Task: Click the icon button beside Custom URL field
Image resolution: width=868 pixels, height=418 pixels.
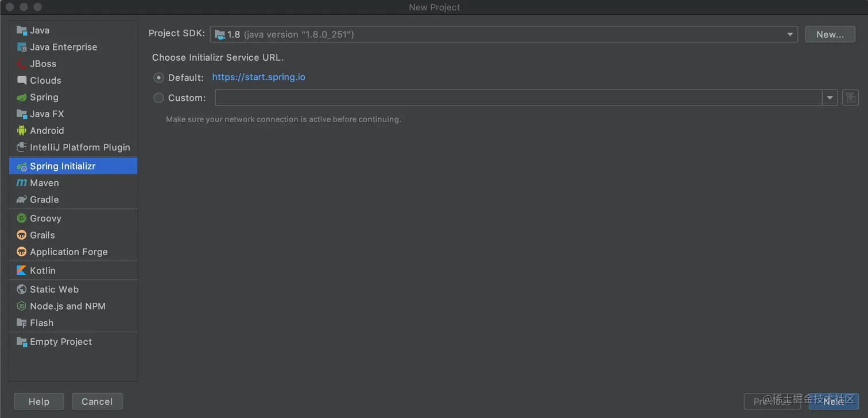Action: 850,97
